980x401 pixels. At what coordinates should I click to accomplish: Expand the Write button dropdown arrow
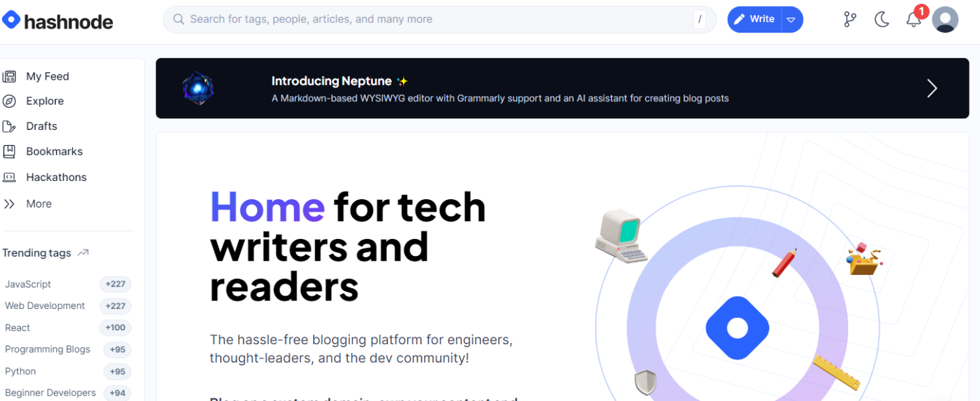pos(791,20)
